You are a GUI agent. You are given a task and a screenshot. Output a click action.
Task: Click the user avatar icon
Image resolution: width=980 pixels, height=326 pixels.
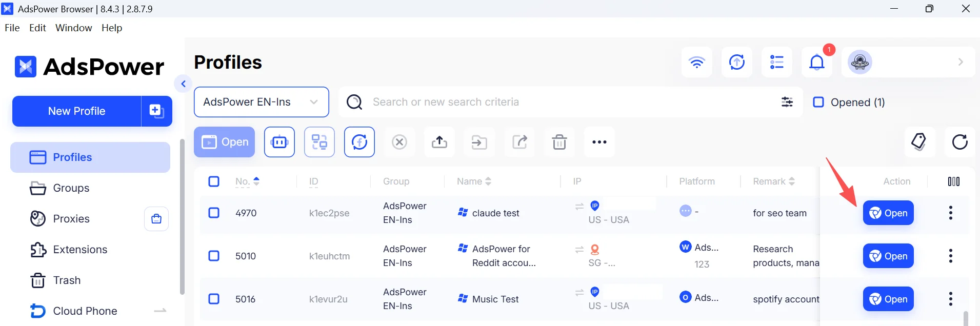(860, 62)
